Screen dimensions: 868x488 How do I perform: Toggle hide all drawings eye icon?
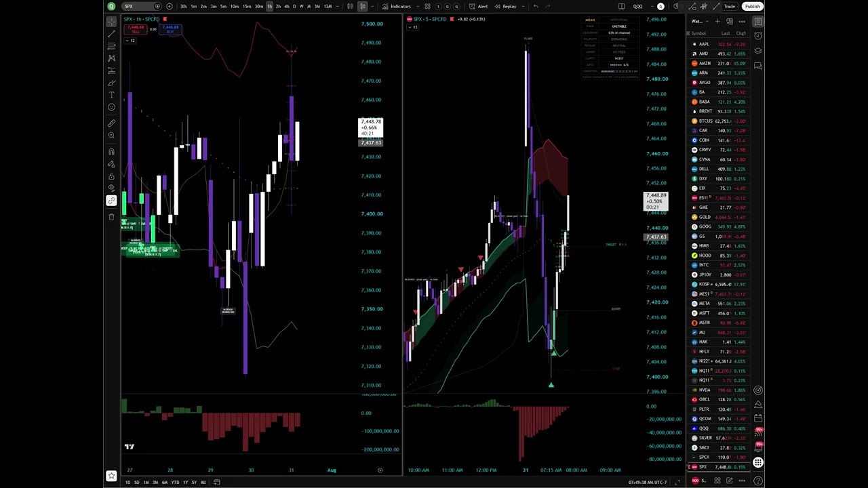pyautogui.click(x=111, y=188)
